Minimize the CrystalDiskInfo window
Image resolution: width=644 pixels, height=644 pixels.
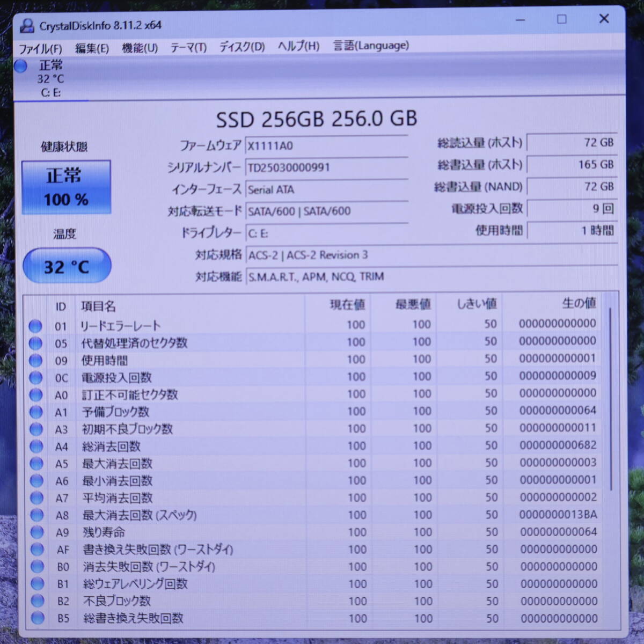(521, 20)
